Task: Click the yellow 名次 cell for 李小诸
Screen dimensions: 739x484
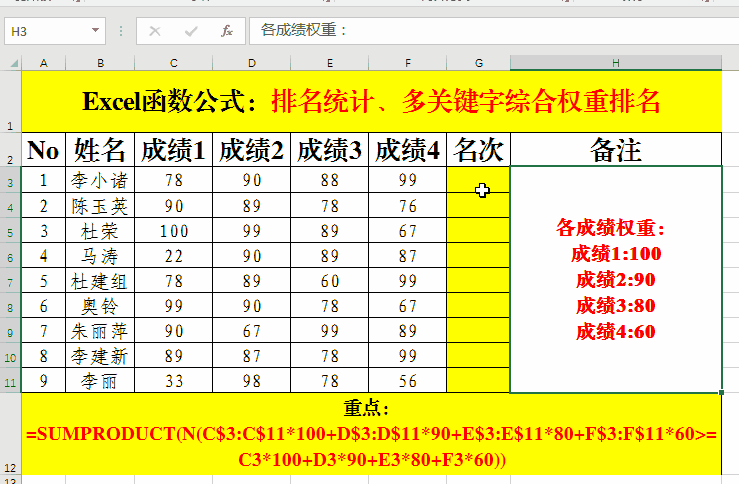Action: (479, 180)
